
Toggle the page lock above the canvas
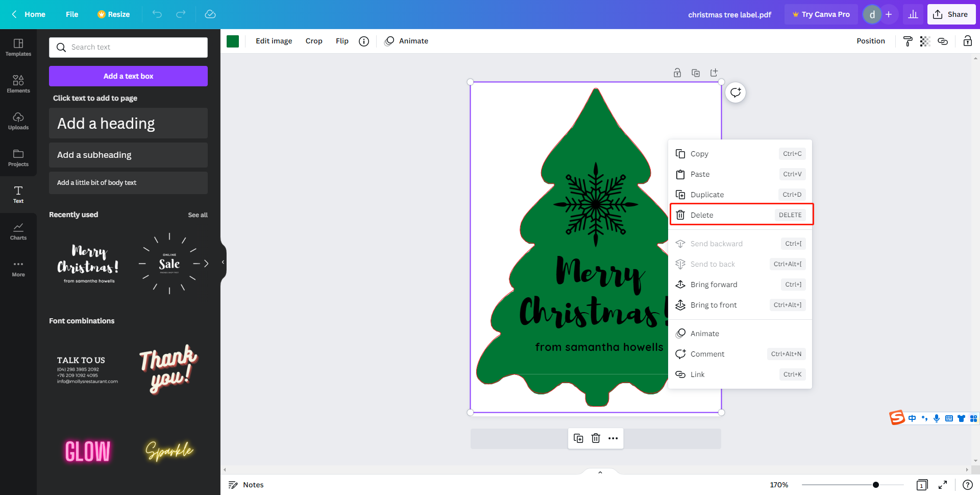tap(677, 73)
